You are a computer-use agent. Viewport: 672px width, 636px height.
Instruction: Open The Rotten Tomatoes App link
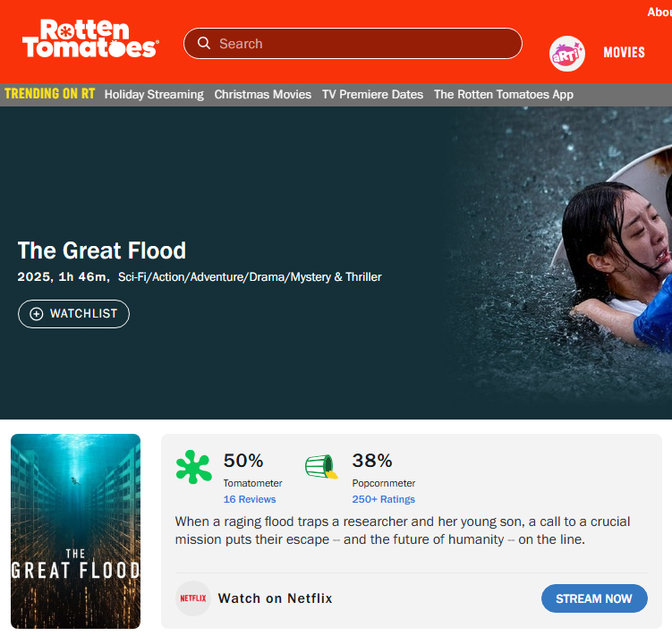tap(504, 94)
